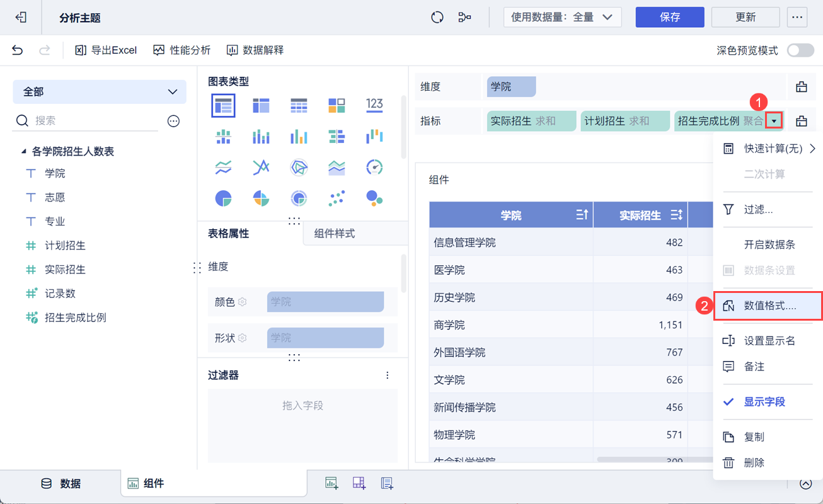Choose 开启数据条 from the context menu
The image size is (823, 504).
(768, 244)
